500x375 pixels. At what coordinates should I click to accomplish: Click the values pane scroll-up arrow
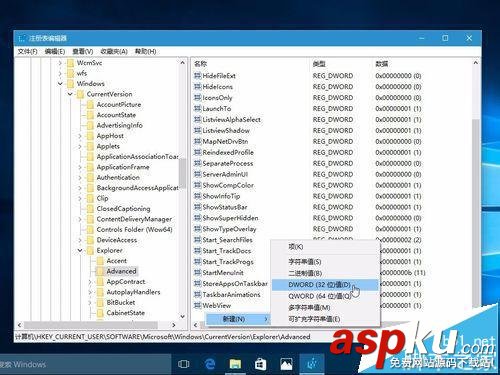[476, 63]
